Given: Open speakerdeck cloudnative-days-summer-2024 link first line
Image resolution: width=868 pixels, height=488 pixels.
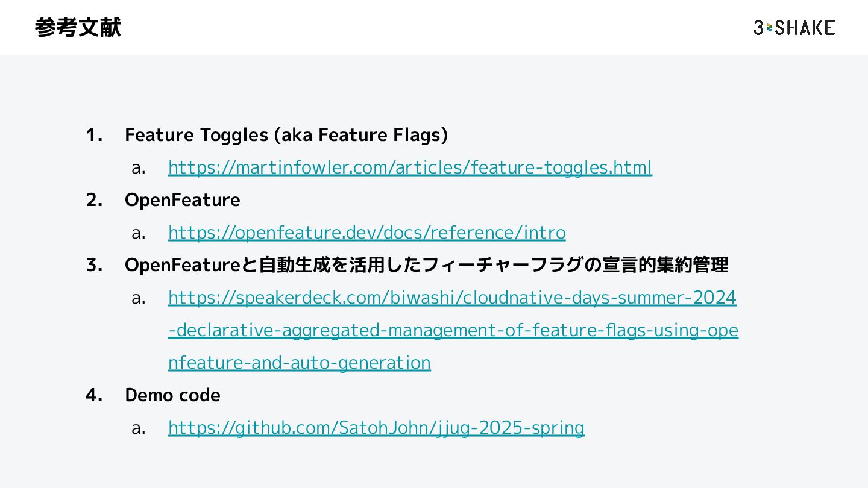Looking at the screenshot, I should (x=452, y=298).
